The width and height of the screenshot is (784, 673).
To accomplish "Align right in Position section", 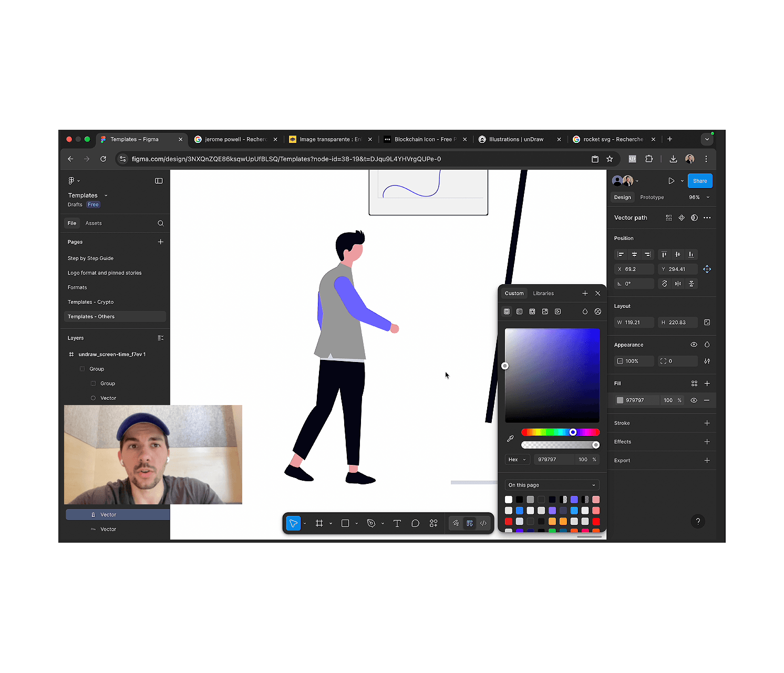I will pos(647,254).
